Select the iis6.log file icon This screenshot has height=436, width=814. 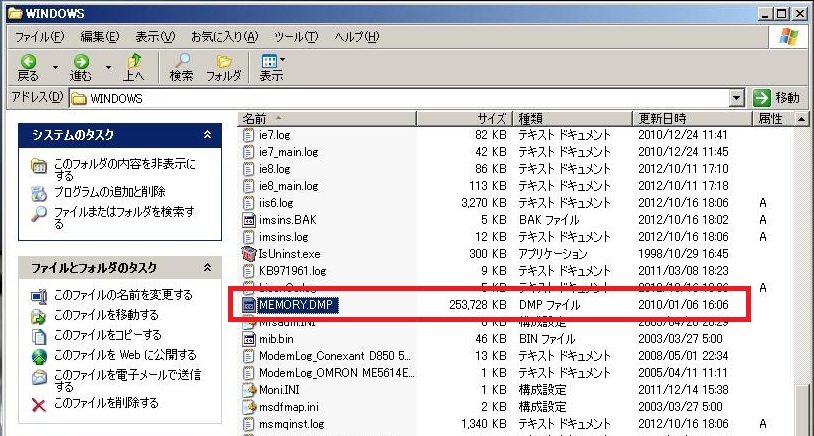250,203
